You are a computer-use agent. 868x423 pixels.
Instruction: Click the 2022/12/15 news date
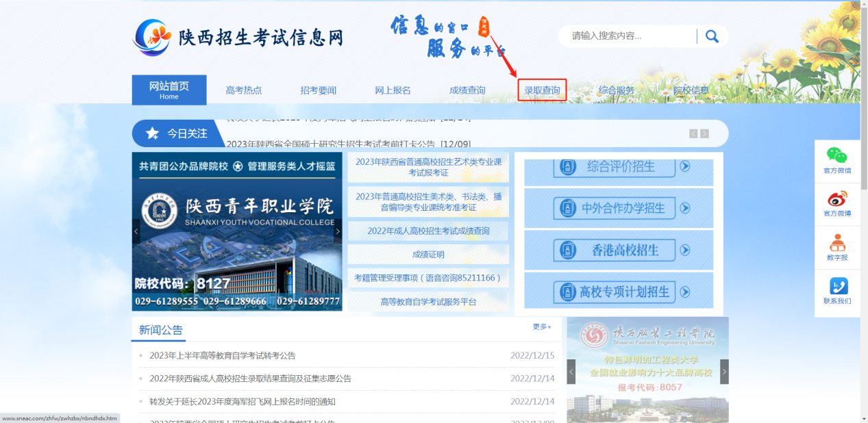[532, 355]
